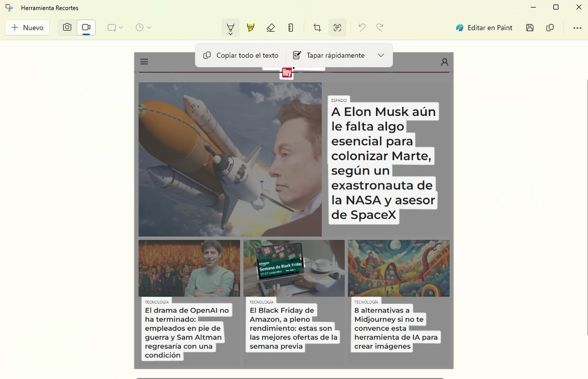Click the colorful Midjourney alternatives illustration
The image size is (588, 379).
tap(399, 268)
